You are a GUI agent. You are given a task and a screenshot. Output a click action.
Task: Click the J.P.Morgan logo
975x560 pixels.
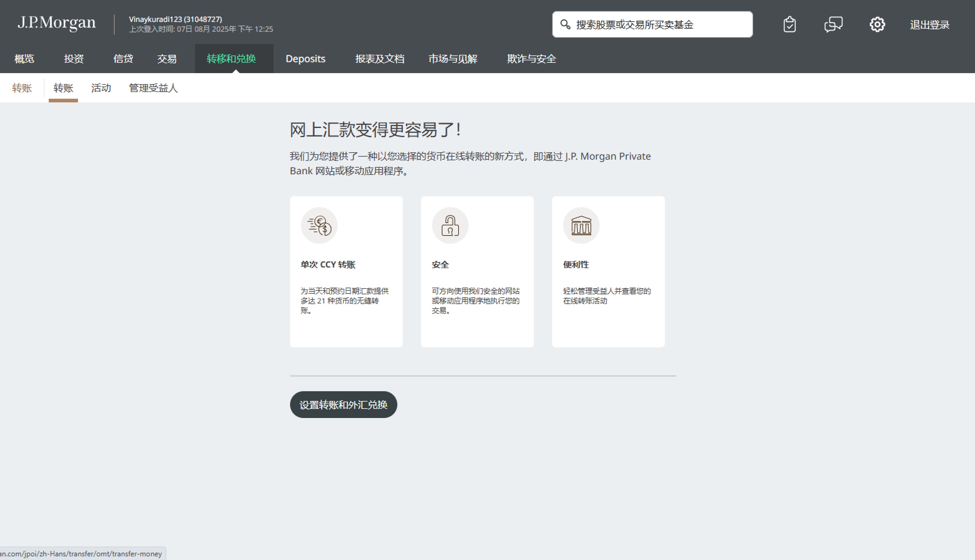click(x=57, y=23)
